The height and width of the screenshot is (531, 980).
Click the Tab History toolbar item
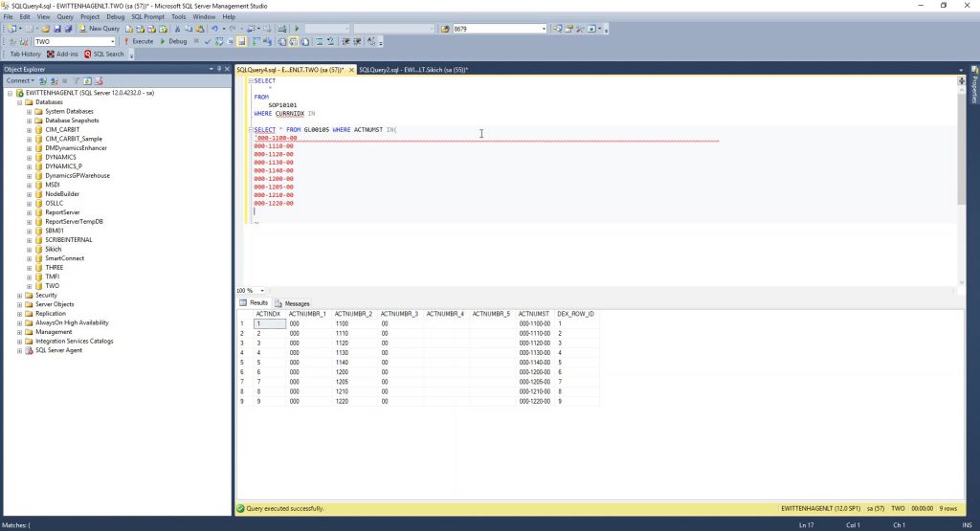25,55
